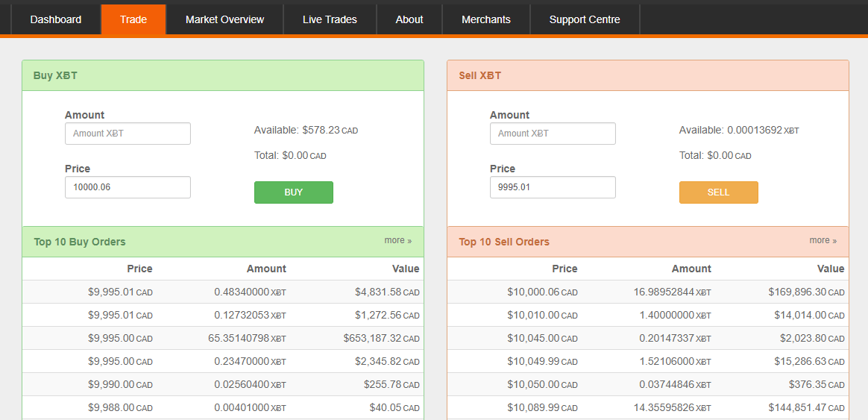The image size is (868, 420).
Task: Show more Top 10 Sell Orders
Action: pos(823,240)
